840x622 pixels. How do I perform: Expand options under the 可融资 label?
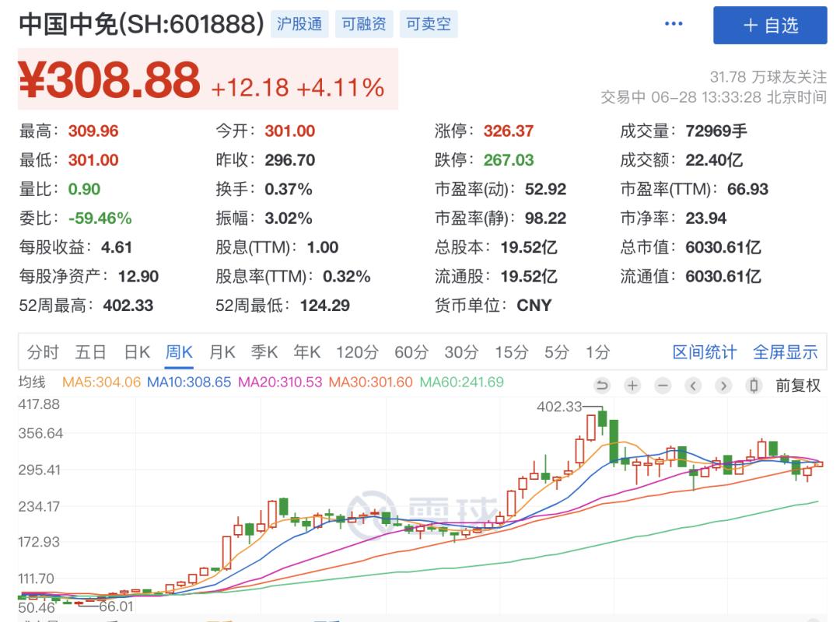pyautogui.click(x=362, y=24)
